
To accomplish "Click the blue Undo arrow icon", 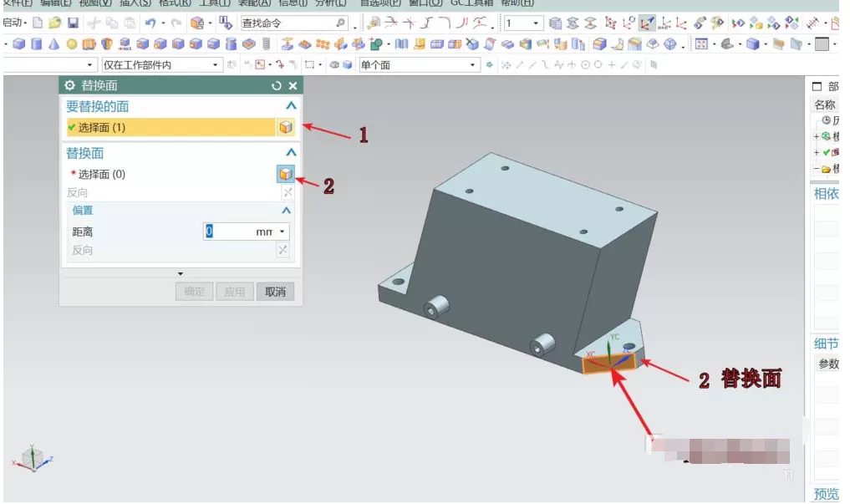I will 150,23.
